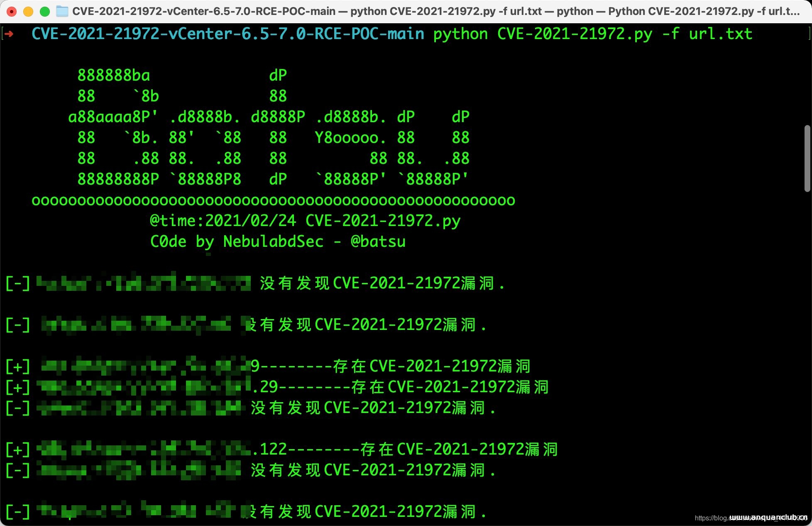Click the result line ending with .122
Screen dimensions: 812x526
pos(281,449)
